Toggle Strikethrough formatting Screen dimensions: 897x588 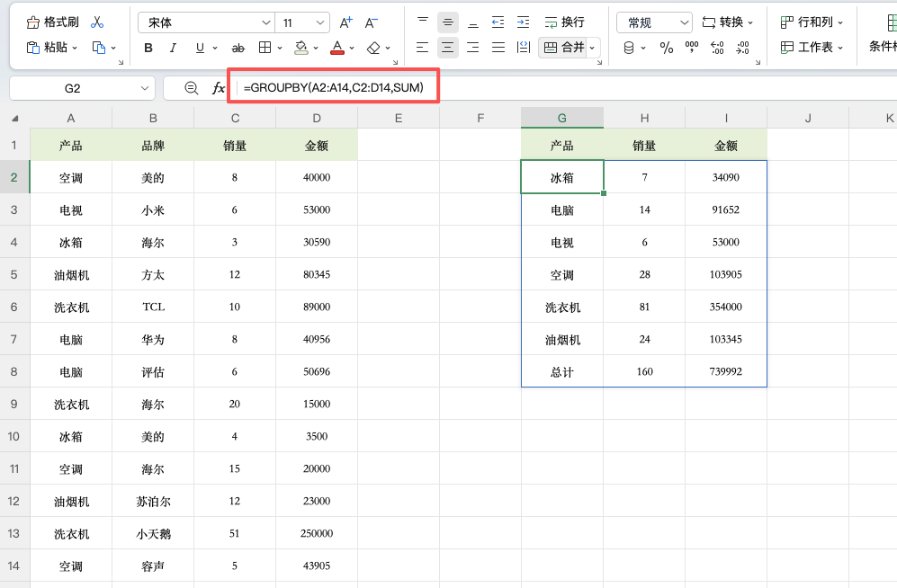[x=238, y=48]
